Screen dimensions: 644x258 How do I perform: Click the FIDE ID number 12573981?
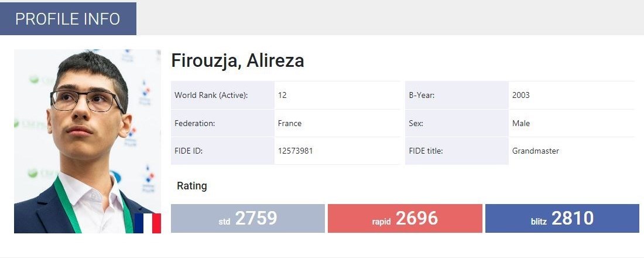(295, 151)
